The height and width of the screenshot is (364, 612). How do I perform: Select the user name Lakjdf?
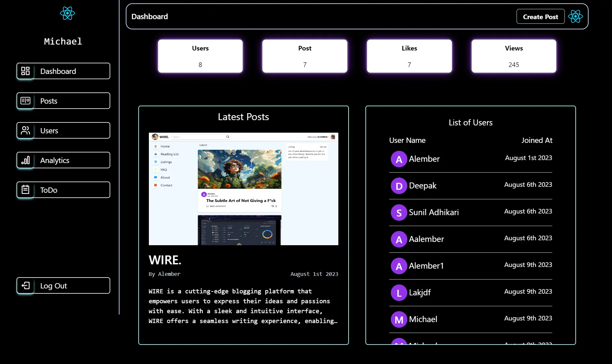(420, 292)
